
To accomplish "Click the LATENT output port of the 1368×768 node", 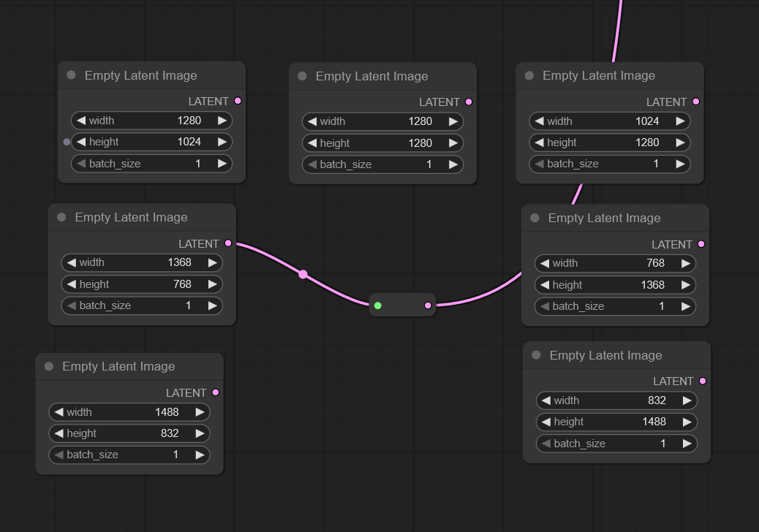I will click(228, 243).
